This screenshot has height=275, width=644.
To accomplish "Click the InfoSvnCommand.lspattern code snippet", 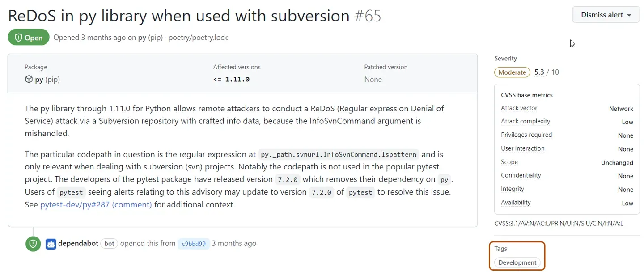I will coord(339,154).
